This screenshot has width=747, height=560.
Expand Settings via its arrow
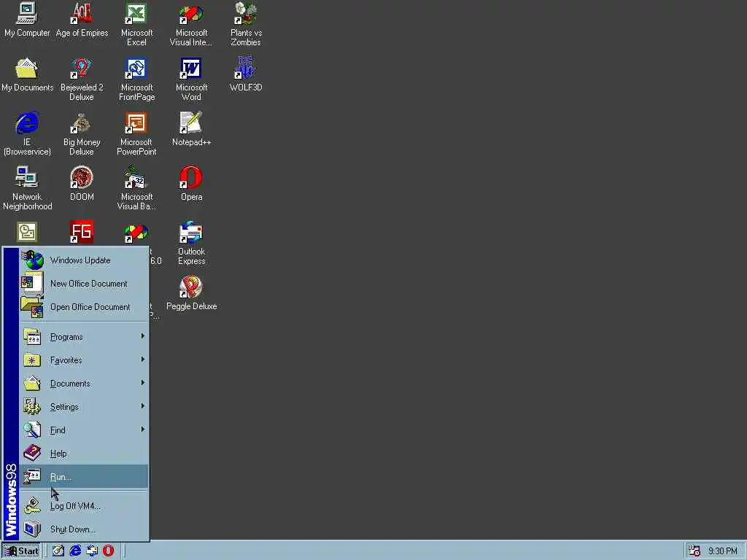(142, 406)
